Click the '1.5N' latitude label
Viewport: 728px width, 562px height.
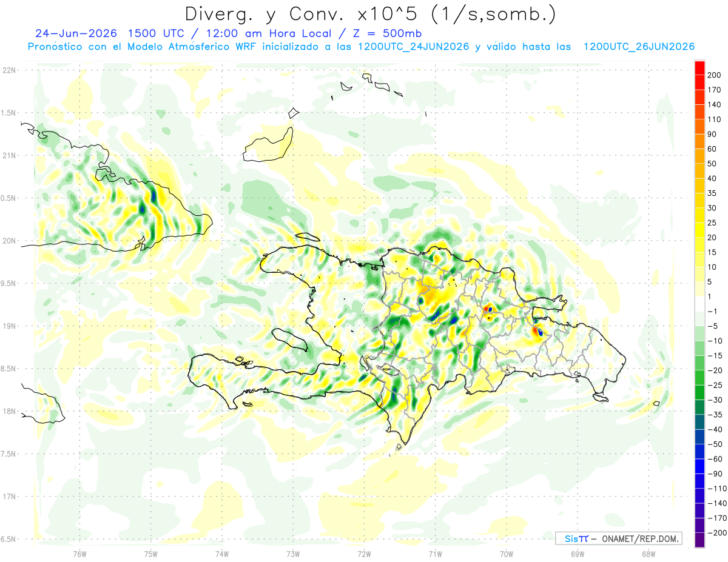[8, 113]
